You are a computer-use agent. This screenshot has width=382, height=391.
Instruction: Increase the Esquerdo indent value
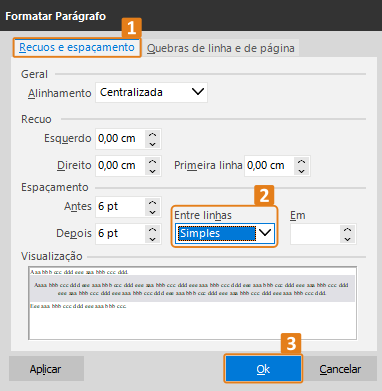click(153, 135)
